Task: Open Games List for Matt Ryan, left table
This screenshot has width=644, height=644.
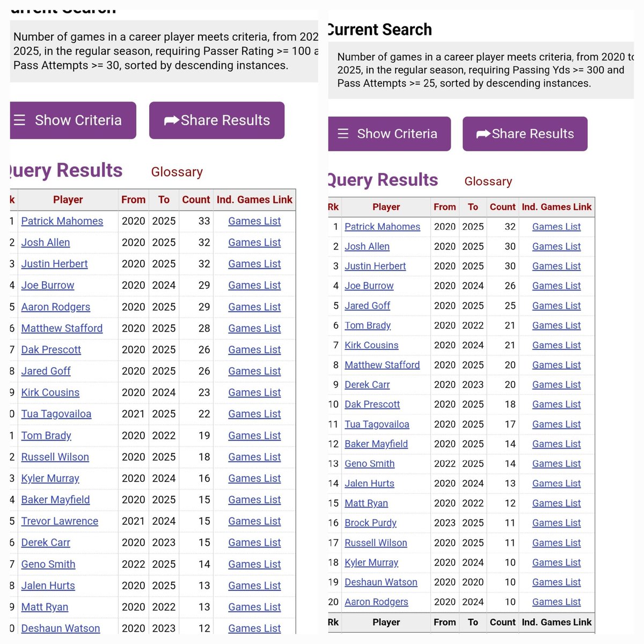Action: click(x=254, y=607)
